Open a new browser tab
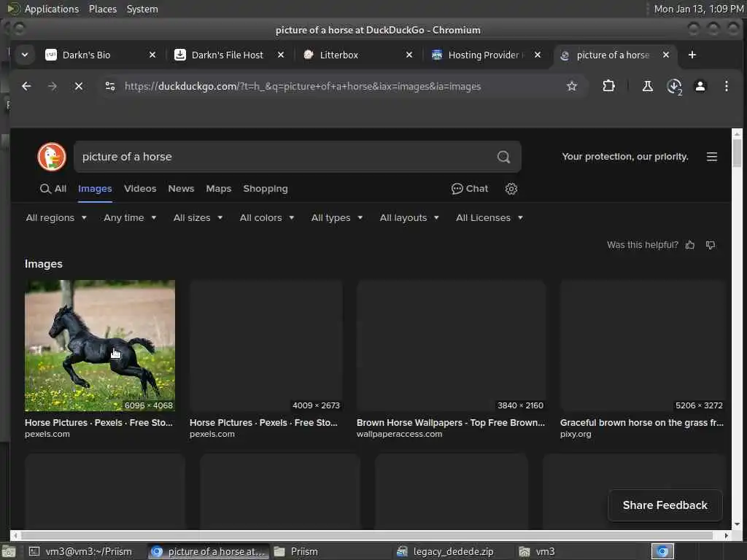The width and height of the screenshot is (747, 560). click(692, 55)
